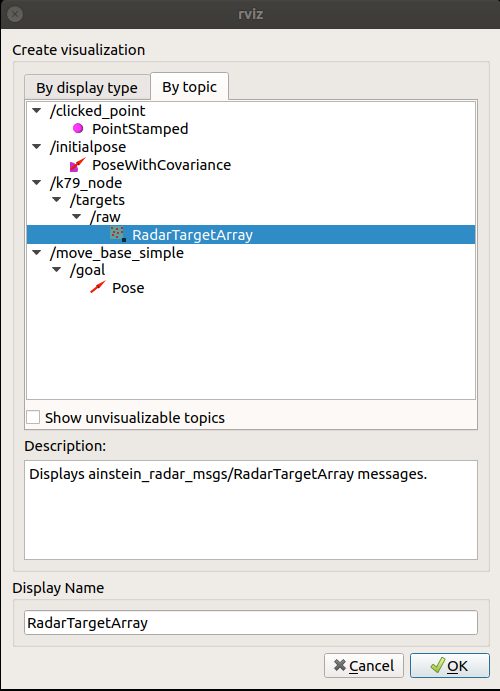
Task: Switch to By display type tab
Action: click(x=87, y=87)
